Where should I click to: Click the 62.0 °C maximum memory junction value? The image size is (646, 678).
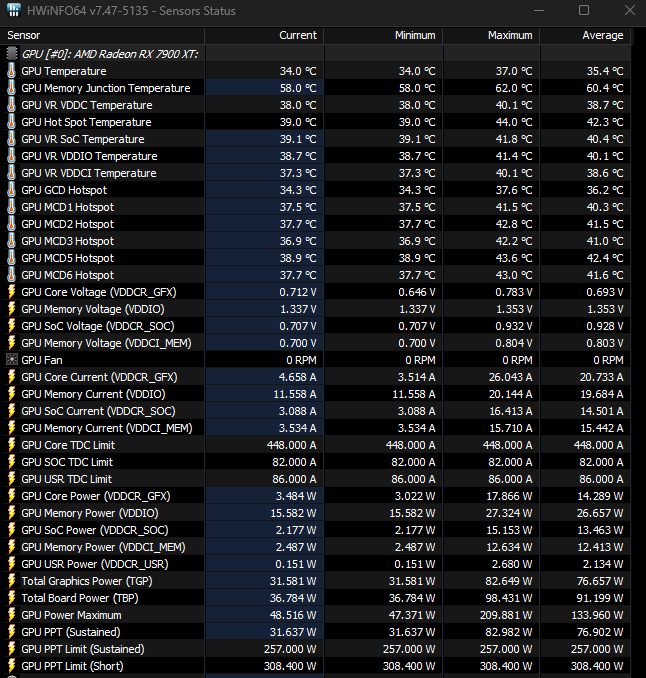click(514, 88)
